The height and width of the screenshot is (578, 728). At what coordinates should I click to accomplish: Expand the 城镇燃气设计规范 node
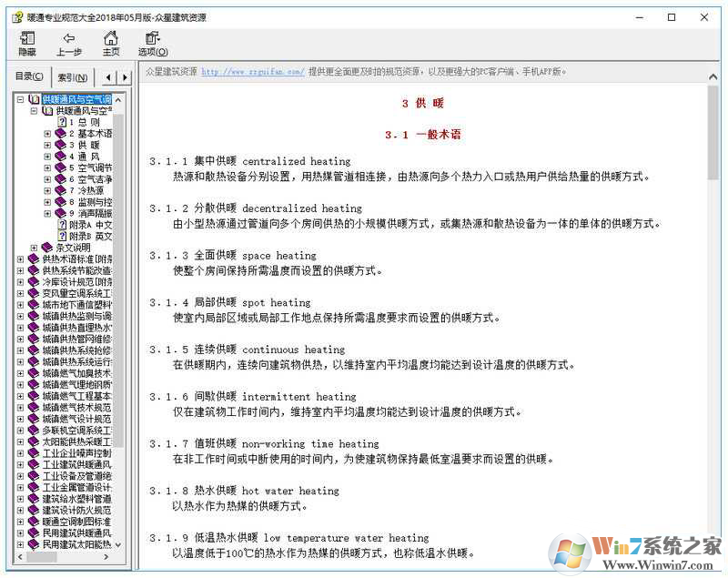coord(20,420)
